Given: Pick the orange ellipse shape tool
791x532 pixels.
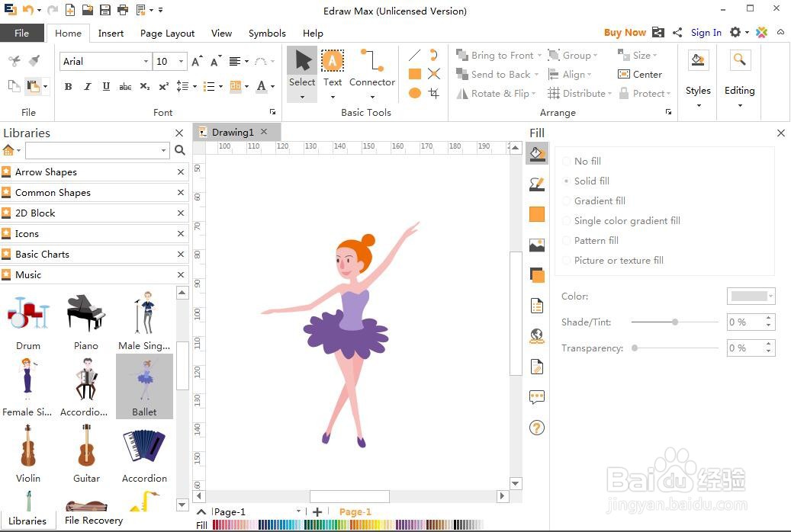Looking at the screenshot, I should (415, 93).
